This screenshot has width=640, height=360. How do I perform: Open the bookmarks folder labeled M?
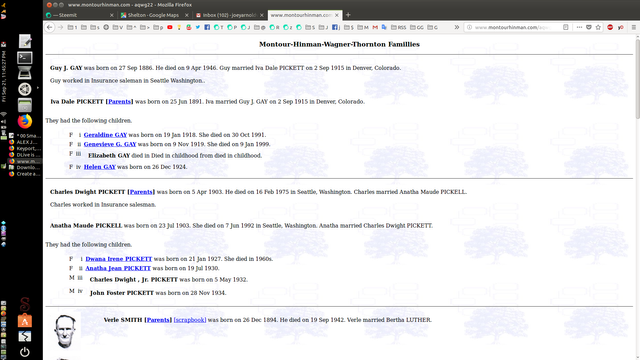click(x=363, y=27)
